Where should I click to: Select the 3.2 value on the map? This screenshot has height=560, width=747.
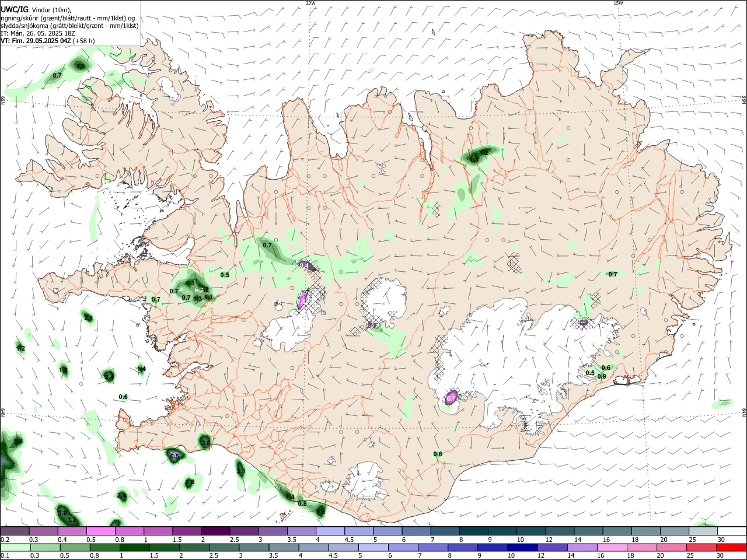[72, 520]
